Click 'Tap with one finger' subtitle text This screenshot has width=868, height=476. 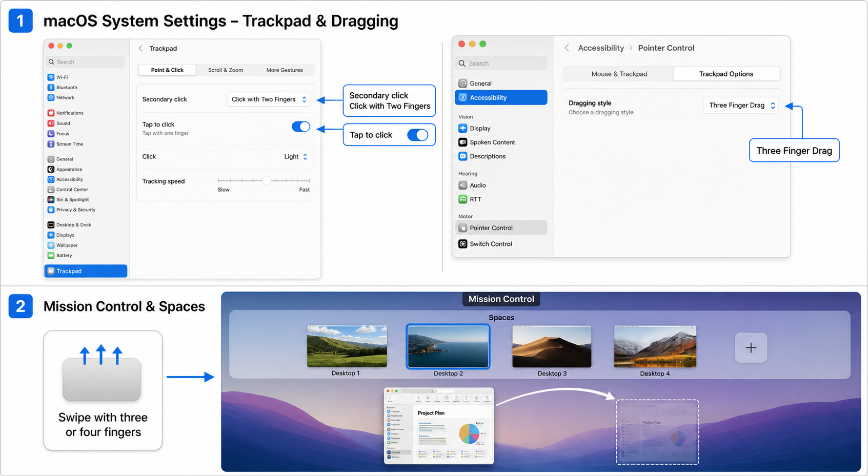click(165, 133)
